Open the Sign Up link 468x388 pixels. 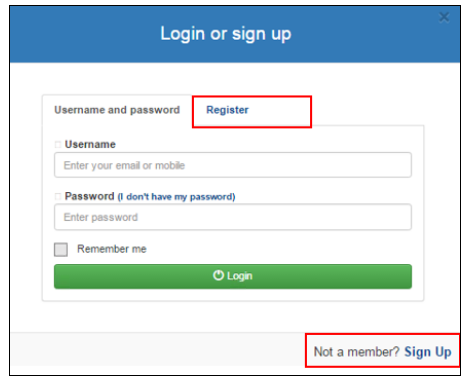coord(428,352)
